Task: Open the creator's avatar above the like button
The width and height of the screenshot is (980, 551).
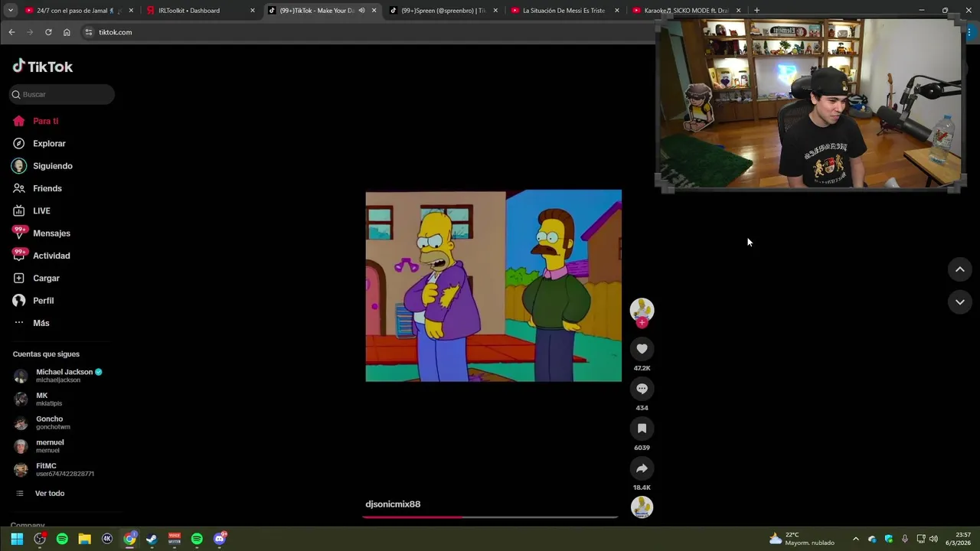Action: pyautogui.click(x=642, y=308)
